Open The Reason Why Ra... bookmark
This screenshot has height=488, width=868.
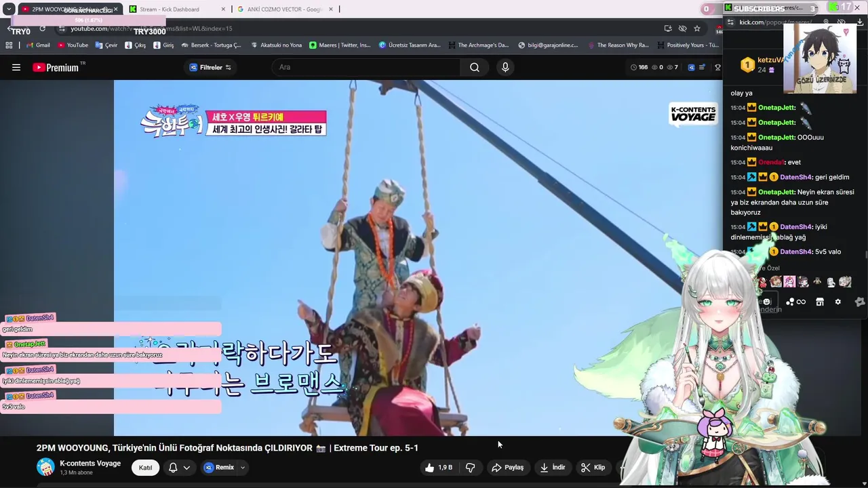618,45
